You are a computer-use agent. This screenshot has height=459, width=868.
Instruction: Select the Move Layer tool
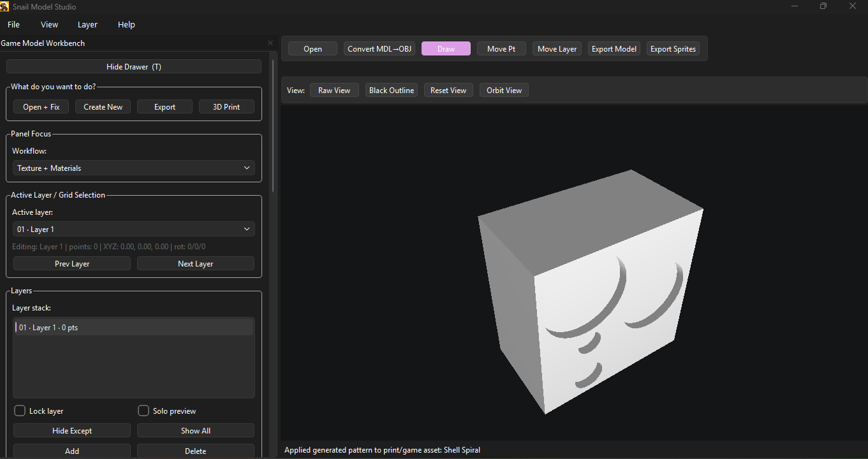[557, 48]
